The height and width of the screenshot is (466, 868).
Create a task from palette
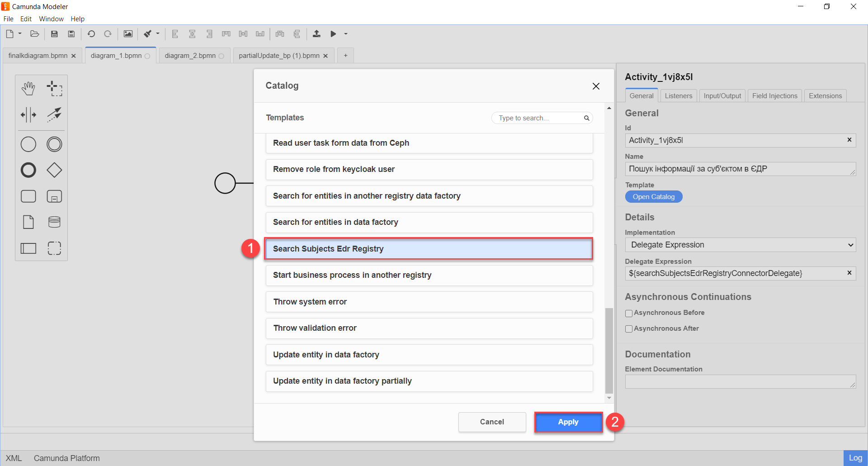[x=28, y=196]
